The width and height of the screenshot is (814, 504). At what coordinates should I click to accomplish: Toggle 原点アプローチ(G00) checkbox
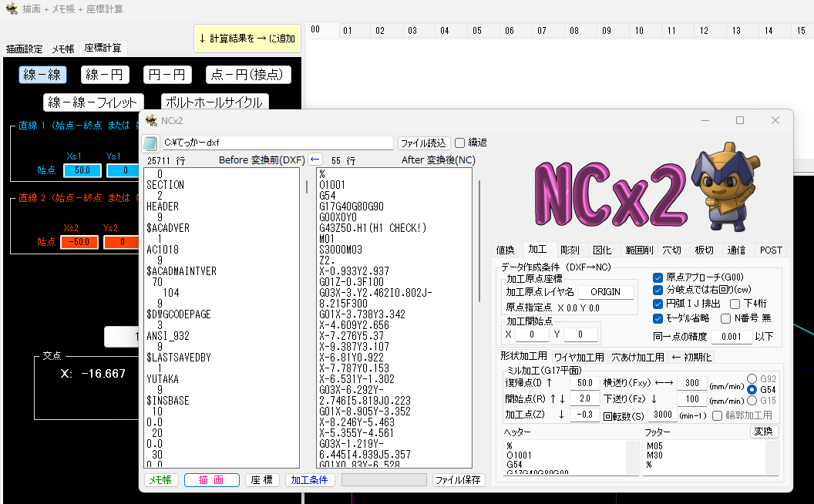click(x=658, y=277)
